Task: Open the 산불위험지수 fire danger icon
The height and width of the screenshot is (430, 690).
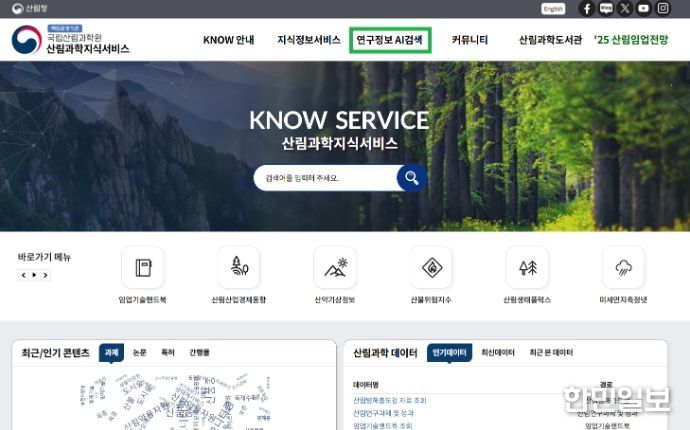Action: click(x=431, y=267)
